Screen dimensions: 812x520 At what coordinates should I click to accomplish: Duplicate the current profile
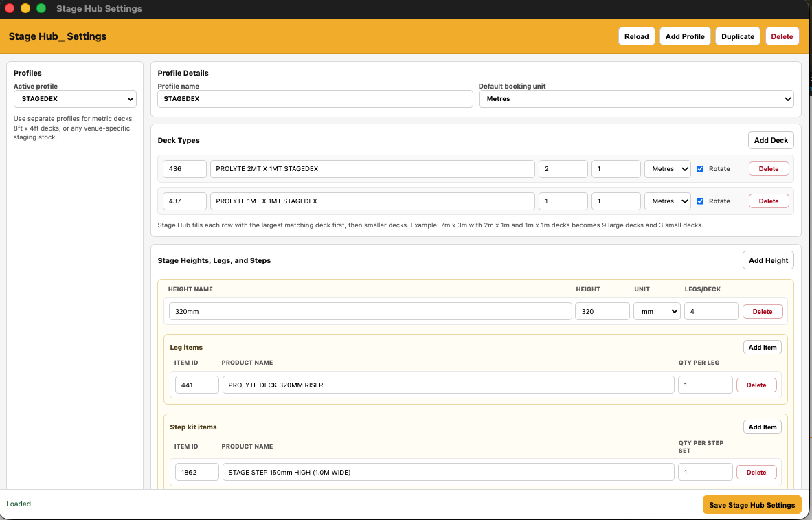click(737, 36)
